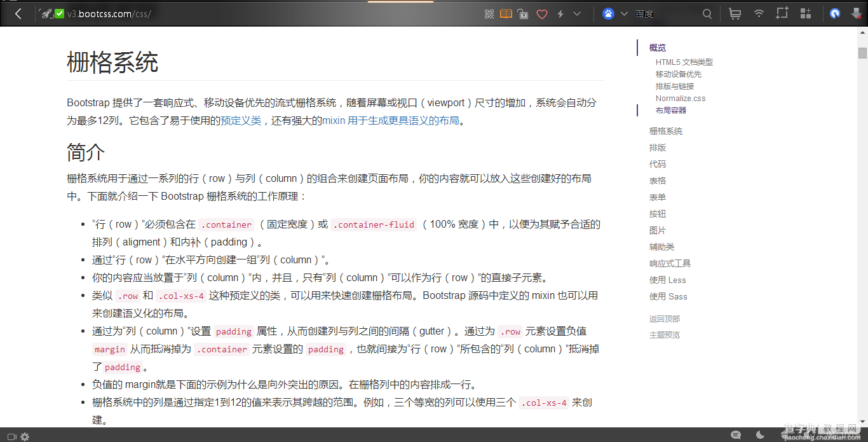Jump to 使用 Sass in sidebar navigation
The image size is (868, 442).
click(x=668, y=296)
